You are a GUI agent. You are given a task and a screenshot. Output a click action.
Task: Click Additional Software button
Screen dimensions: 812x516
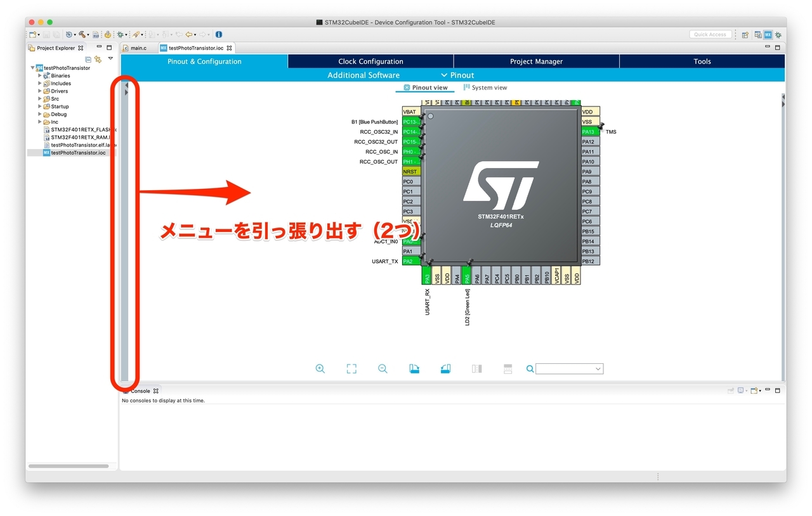[x=363, y=75]
